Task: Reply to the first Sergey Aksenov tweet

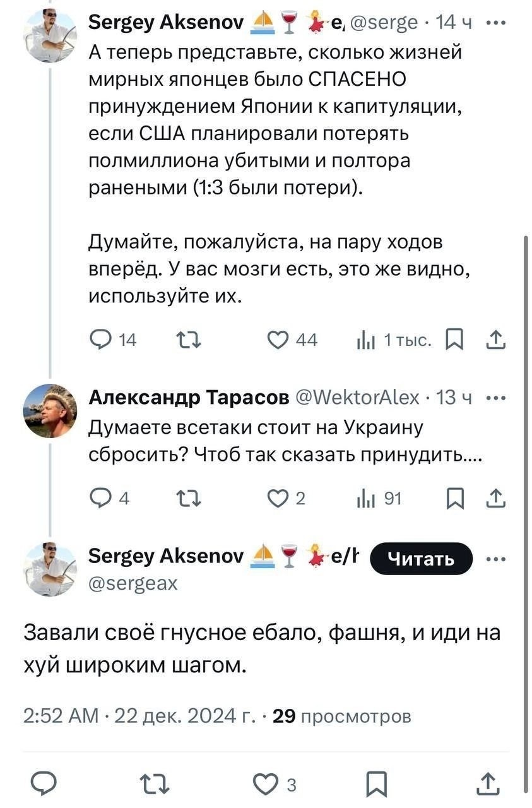Action: tap(99, 340)
